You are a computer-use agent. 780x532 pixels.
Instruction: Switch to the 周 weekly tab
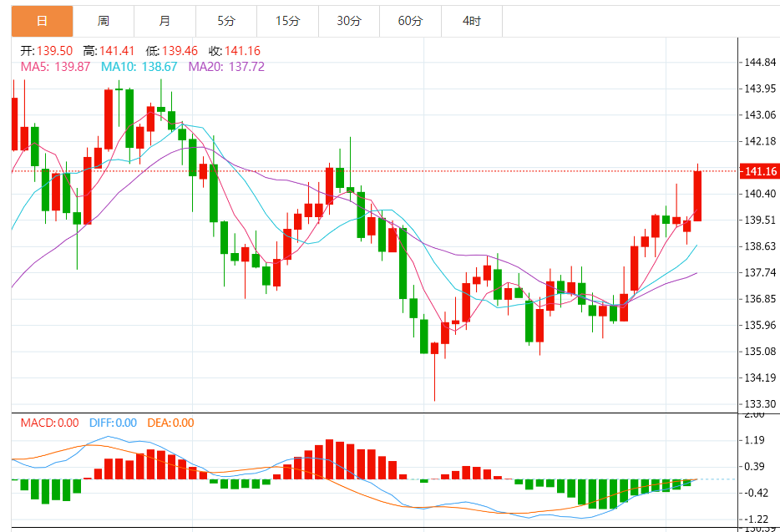104,21
